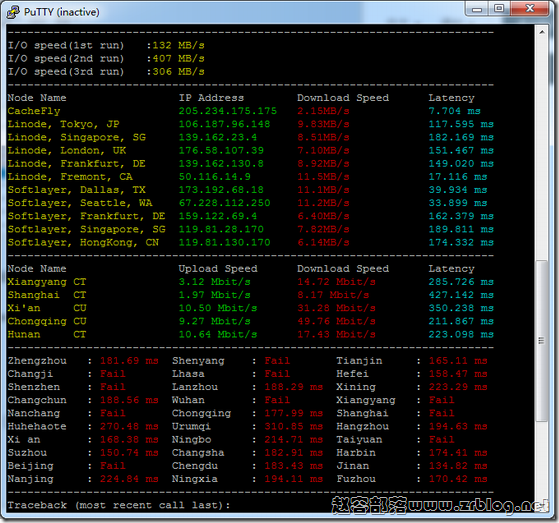Click the Traceback error line
559x523 pixels.
[119, 505]
